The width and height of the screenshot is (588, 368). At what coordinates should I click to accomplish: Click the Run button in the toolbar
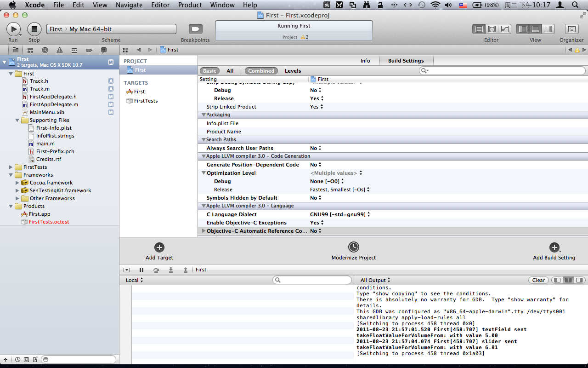coord(13,29)
